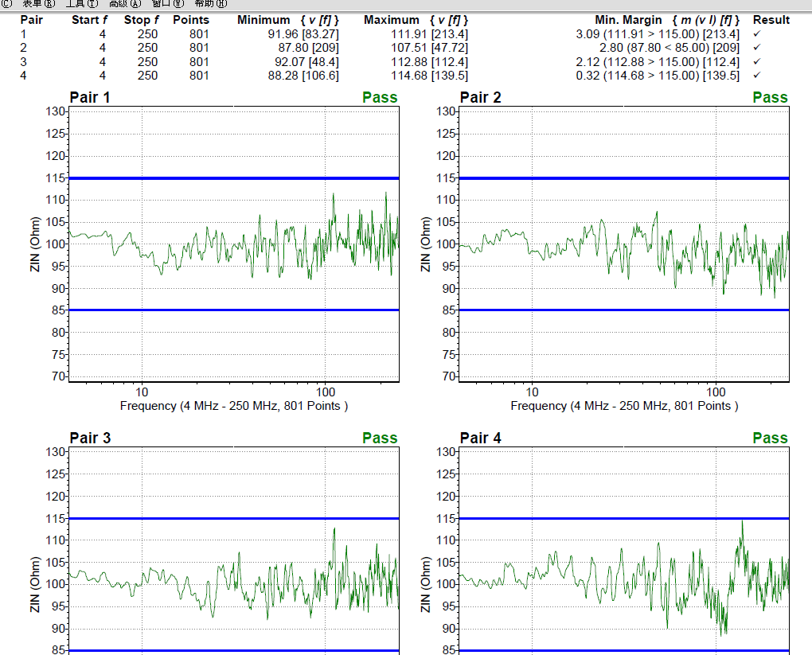
Task: Open the 工具(T) menu
Action: point(82,4)
